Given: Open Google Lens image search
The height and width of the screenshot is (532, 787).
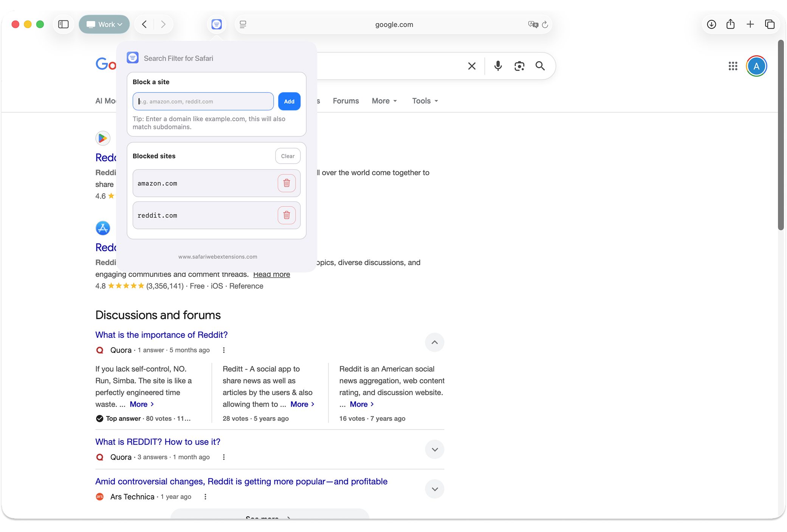Looking at the screenshot, I should point(519,66).
